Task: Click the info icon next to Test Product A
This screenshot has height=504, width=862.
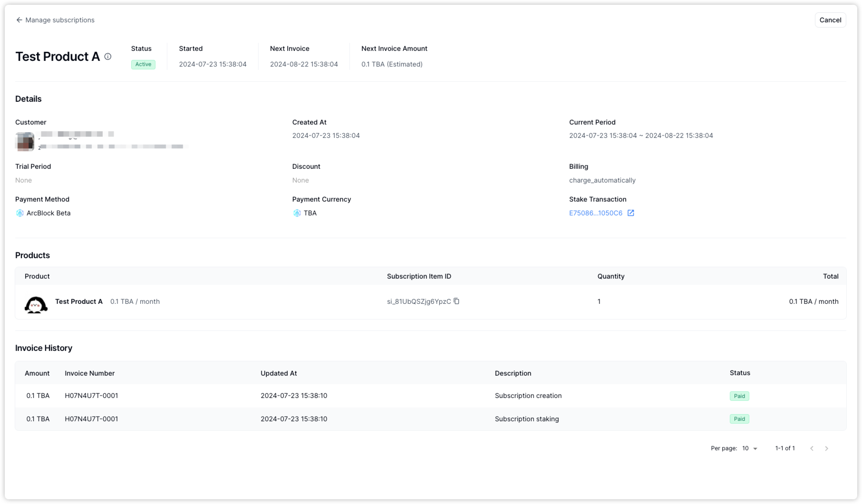Action: click(108, 57)
